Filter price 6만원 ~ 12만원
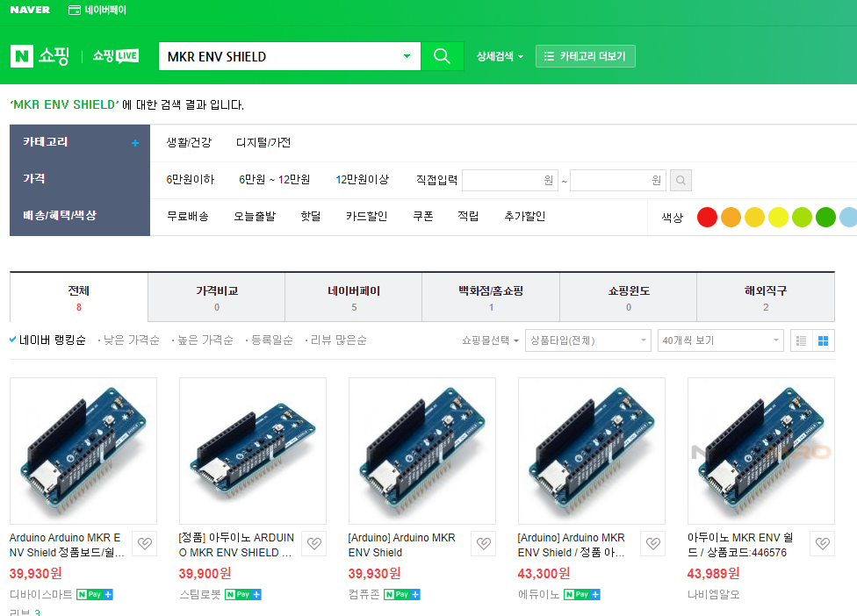This screenshot has height=616, width=857. (x=274, y=180)
